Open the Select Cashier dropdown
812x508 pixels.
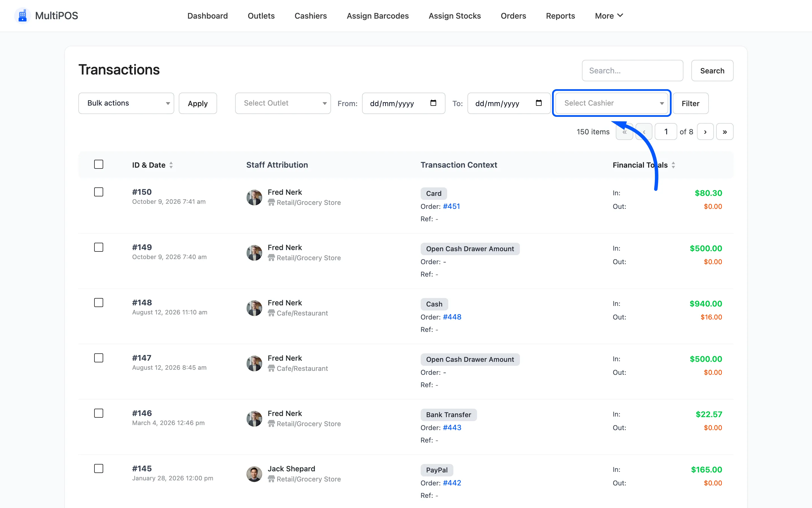[612, 103]
